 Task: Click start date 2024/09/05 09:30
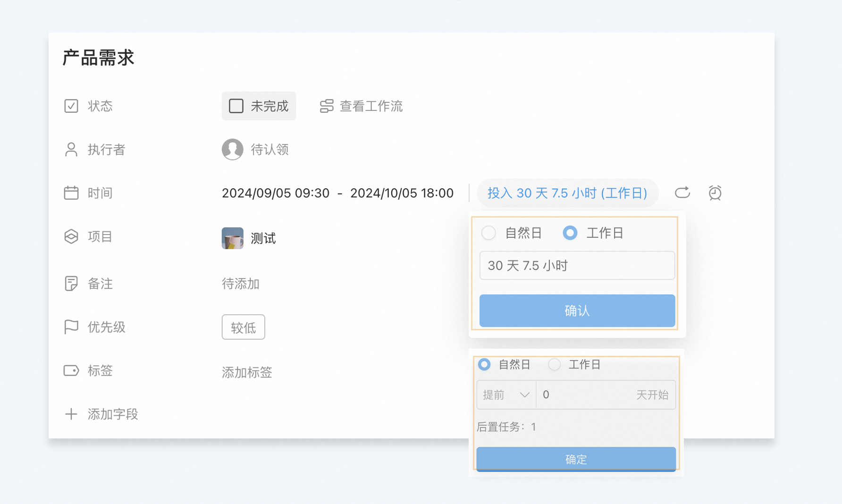click(x=276, y=193)
